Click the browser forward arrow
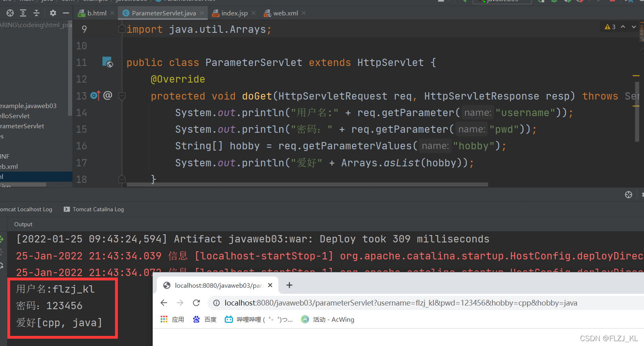This screenshot has height=346, width=644. [x=180, y=303]
